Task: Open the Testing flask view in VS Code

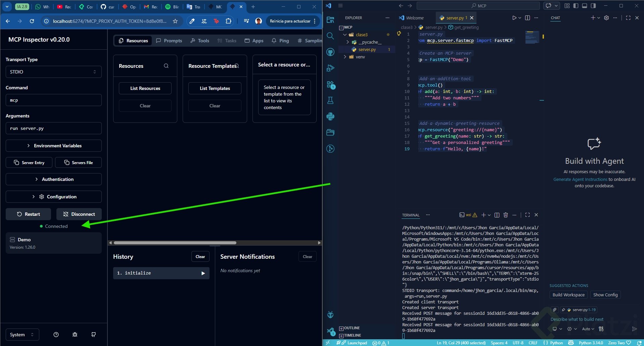Action: coord(330,100)
